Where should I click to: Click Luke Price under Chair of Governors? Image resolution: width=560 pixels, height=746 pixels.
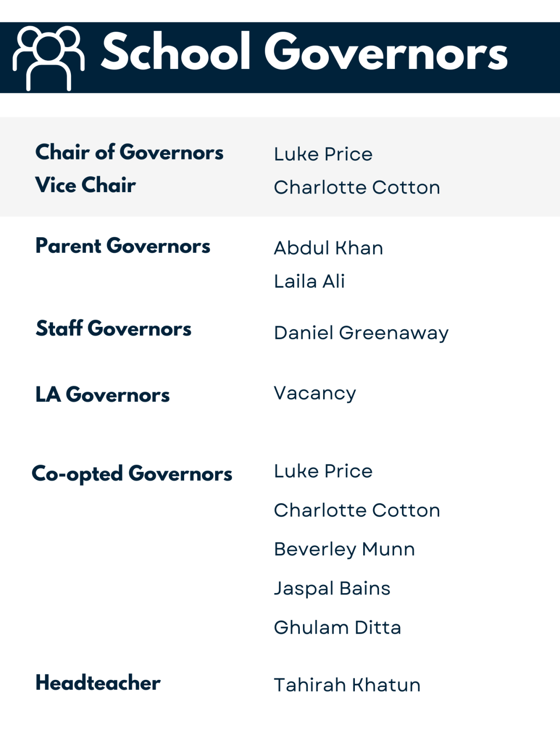pos(323,154)
